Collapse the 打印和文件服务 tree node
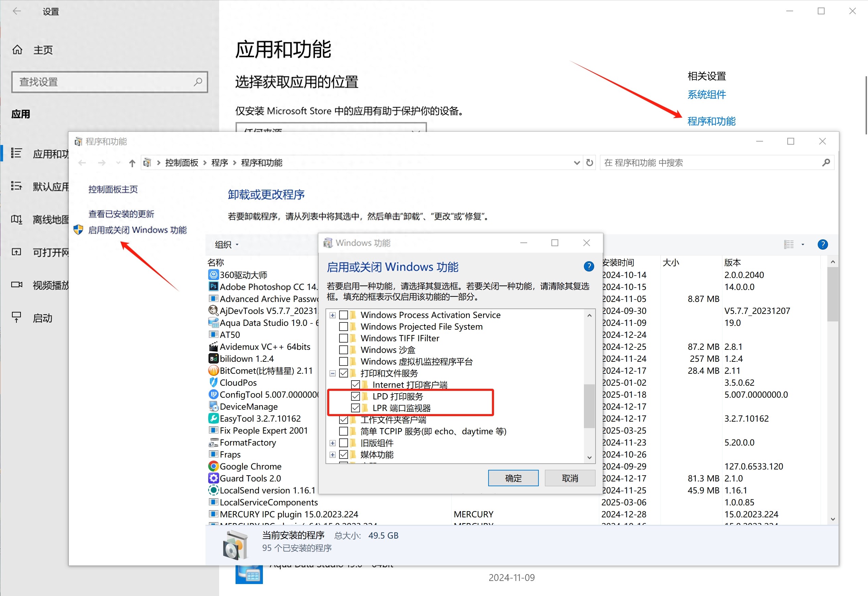The image size is (868, 596). point(332,373)
